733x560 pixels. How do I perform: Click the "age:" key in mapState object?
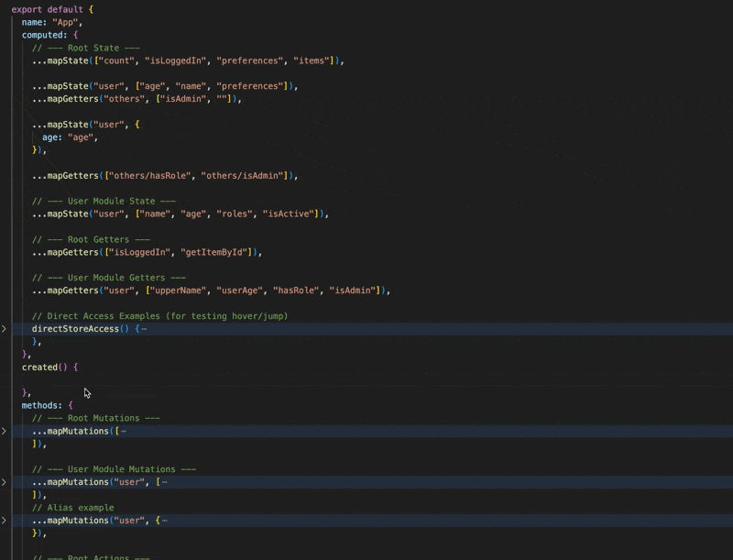coord(52,137)
